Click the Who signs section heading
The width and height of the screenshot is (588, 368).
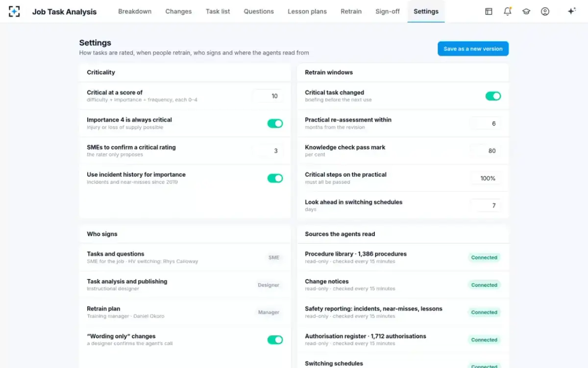coord(102,234)
